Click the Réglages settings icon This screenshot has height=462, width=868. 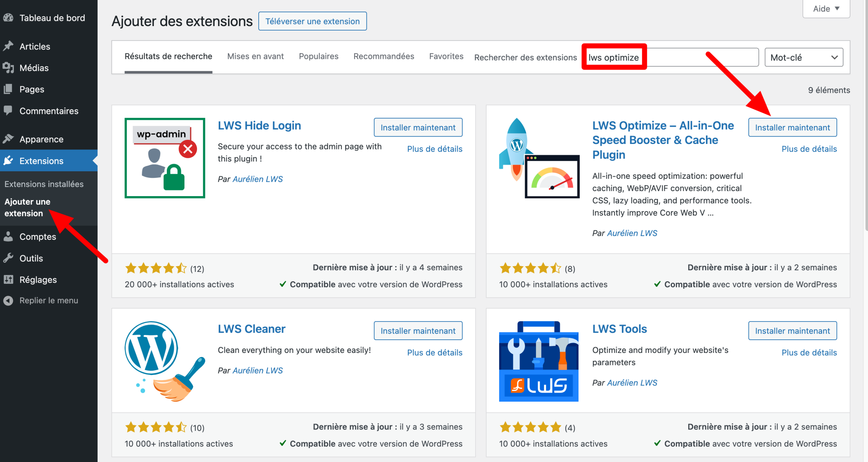coord(8,279)
